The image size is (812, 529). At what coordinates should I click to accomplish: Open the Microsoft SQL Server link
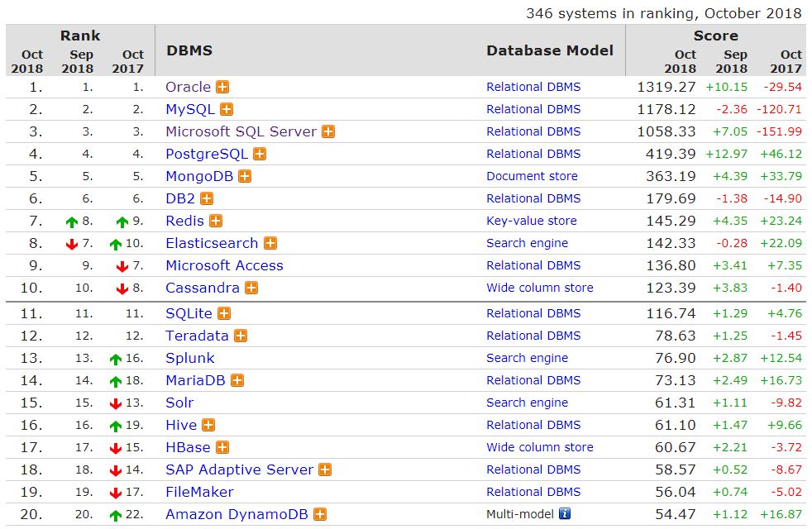click(241, 131)
